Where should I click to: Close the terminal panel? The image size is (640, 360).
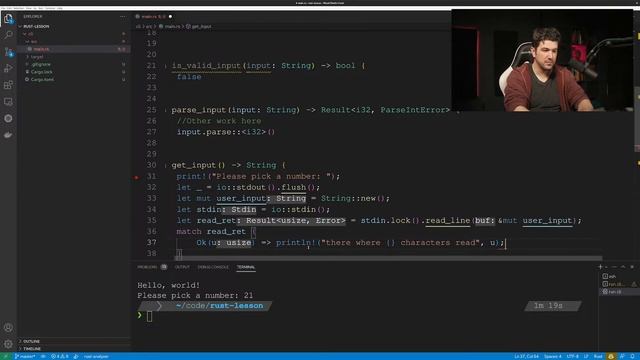point(632,267)
